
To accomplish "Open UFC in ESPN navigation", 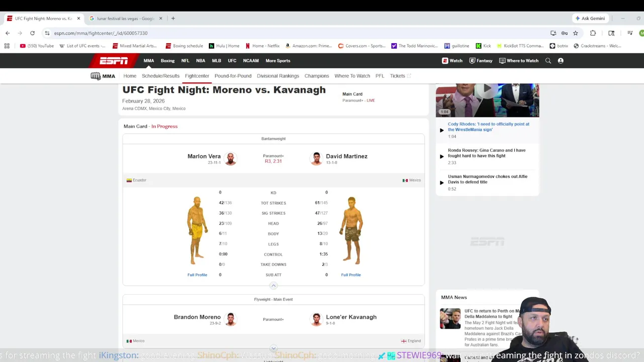I will pyautogui.click(x=232, y=61).
